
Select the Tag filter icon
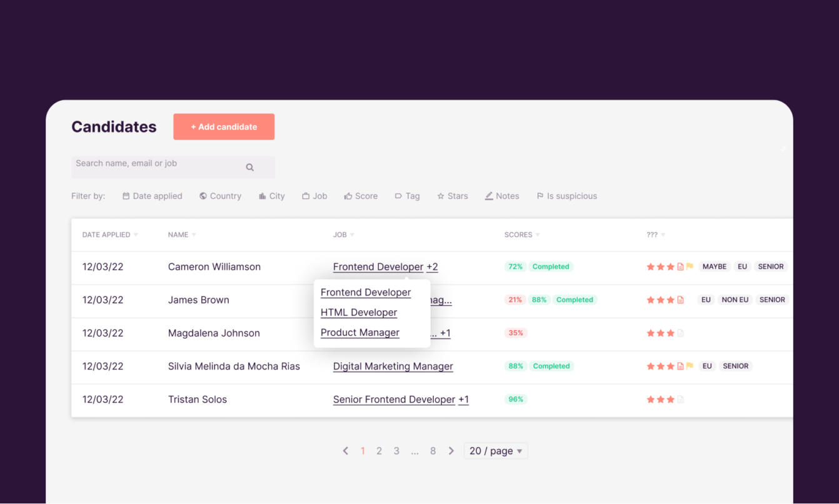pos(398,196)
